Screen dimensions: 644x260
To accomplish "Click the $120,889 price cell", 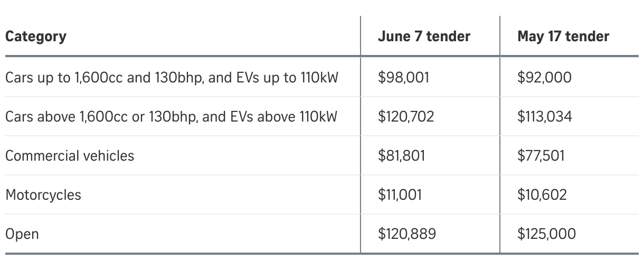I will tap(407, 234).
